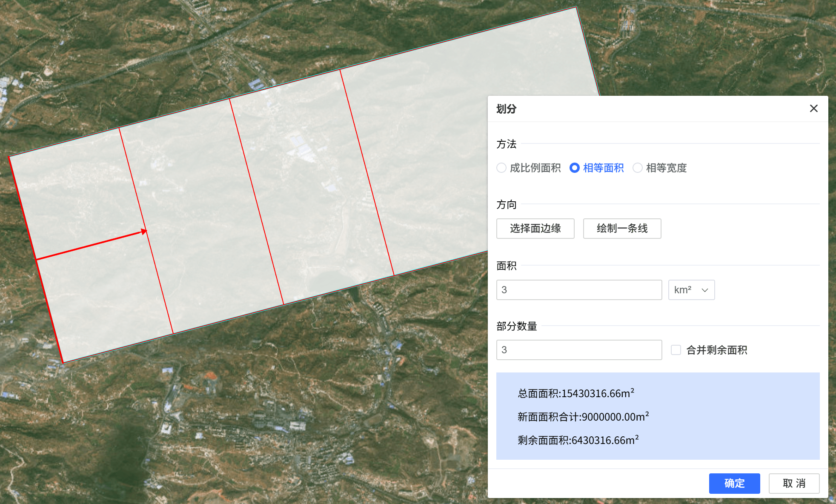Click the 剩余面面积 text line
836x504 pixels.
578,440
